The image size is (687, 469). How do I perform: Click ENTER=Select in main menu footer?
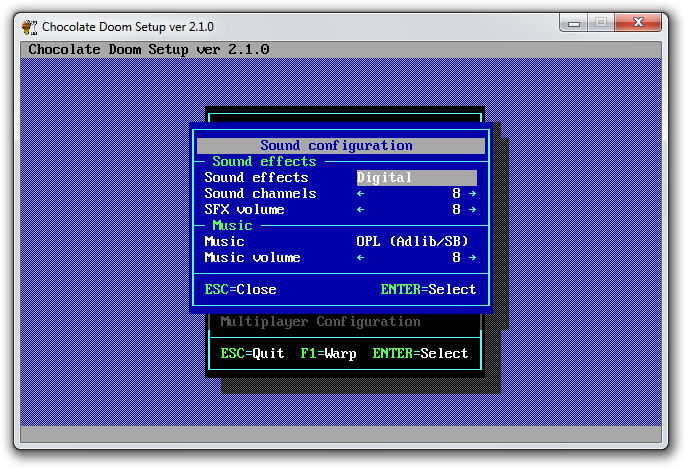[x=420, y=354]
